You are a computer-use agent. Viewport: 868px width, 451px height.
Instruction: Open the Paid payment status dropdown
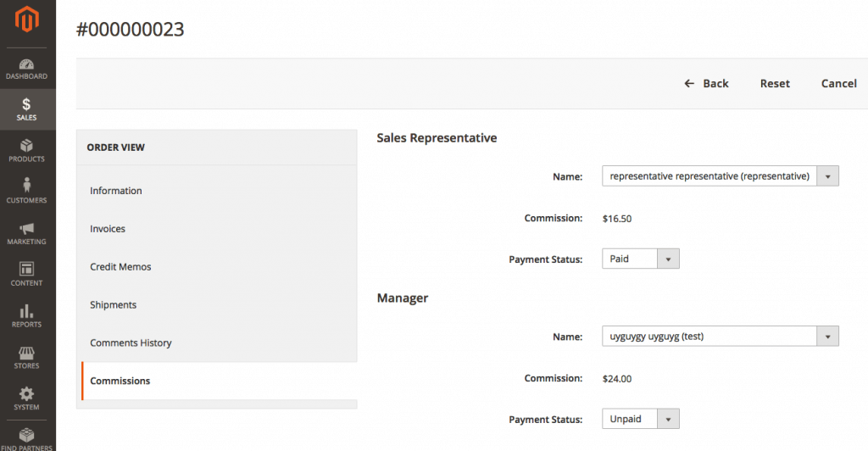[x=640, y=259]
